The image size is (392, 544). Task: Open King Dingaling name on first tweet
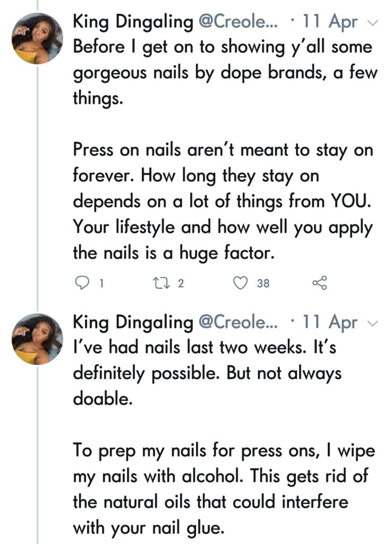pos(133,22)
